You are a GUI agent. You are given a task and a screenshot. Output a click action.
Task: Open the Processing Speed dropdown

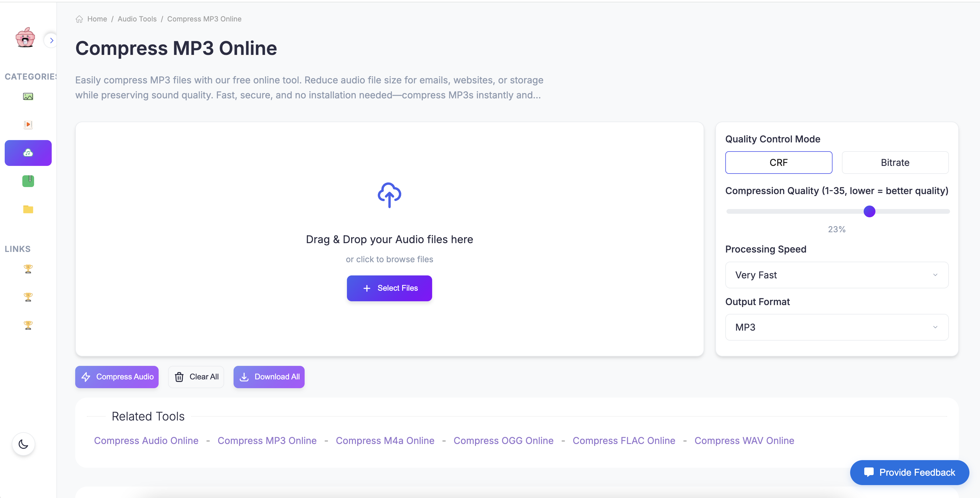[836, 275]
